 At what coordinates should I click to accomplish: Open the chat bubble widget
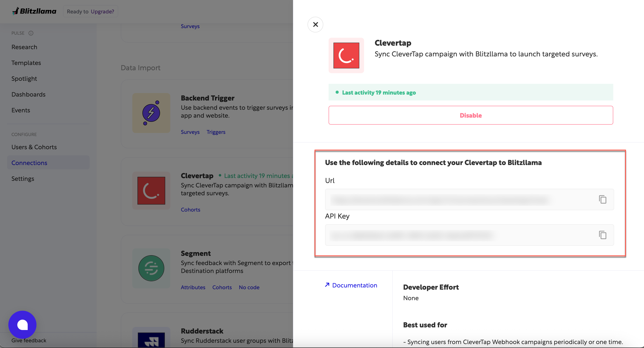coord(22,325)
